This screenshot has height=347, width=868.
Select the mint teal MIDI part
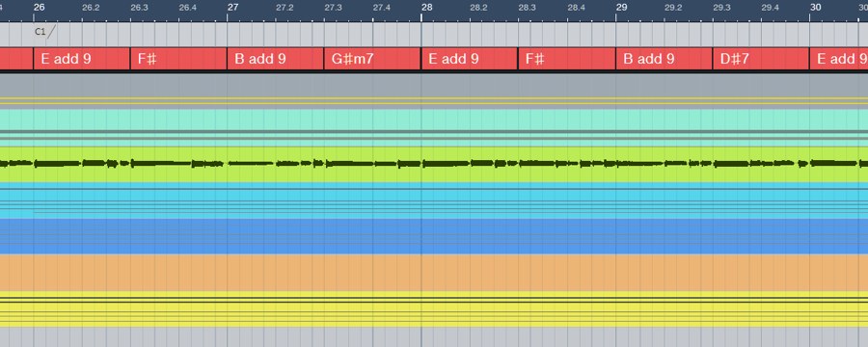click(x=434, y=127)
